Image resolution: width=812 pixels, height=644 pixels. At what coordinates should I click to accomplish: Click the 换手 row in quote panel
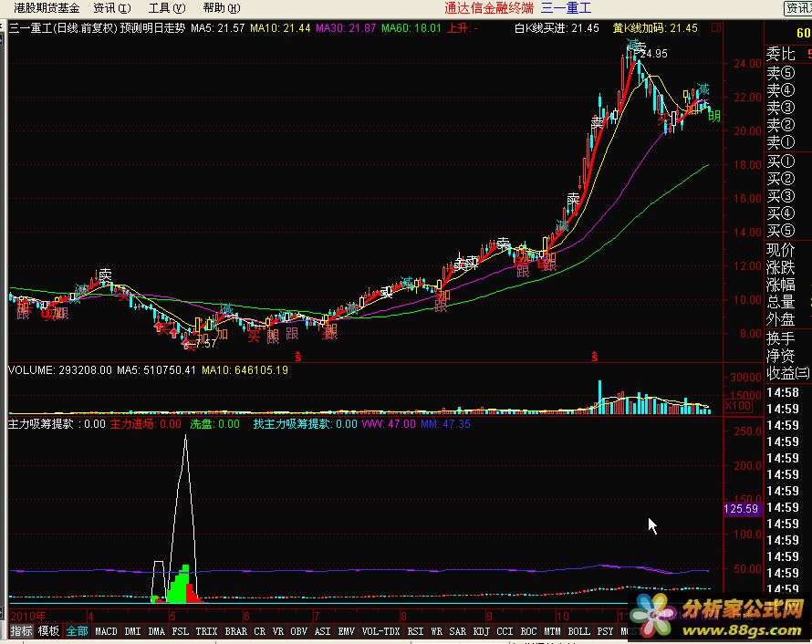coord(788,338)
